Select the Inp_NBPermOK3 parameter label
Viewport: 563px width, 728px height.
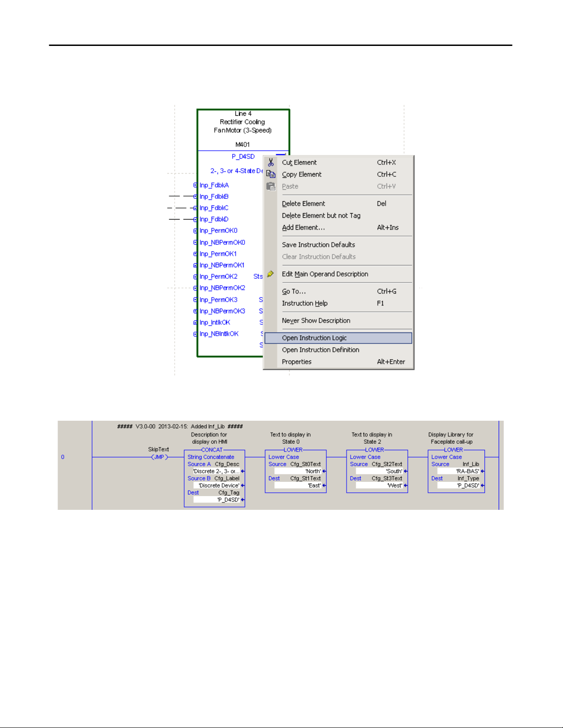click(222, 311)
